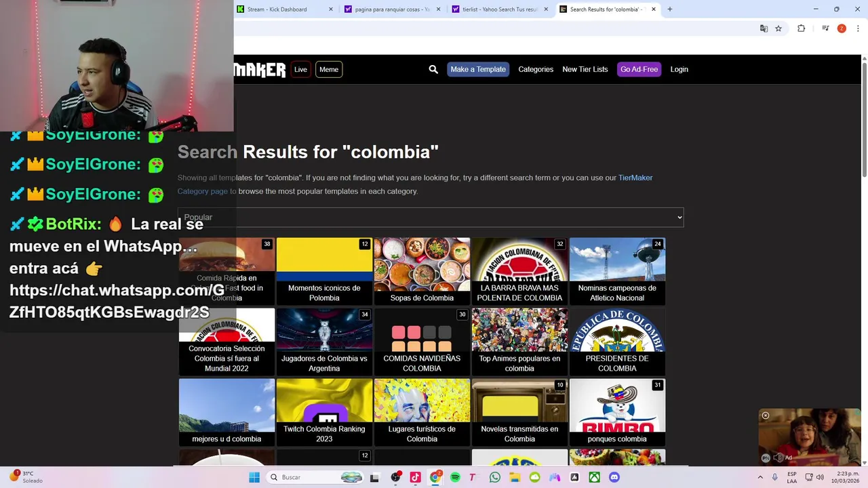The image size is (868, 488).
Task: Open the Windows Start button
Action: pyautogui.click(x=254, y=477)
